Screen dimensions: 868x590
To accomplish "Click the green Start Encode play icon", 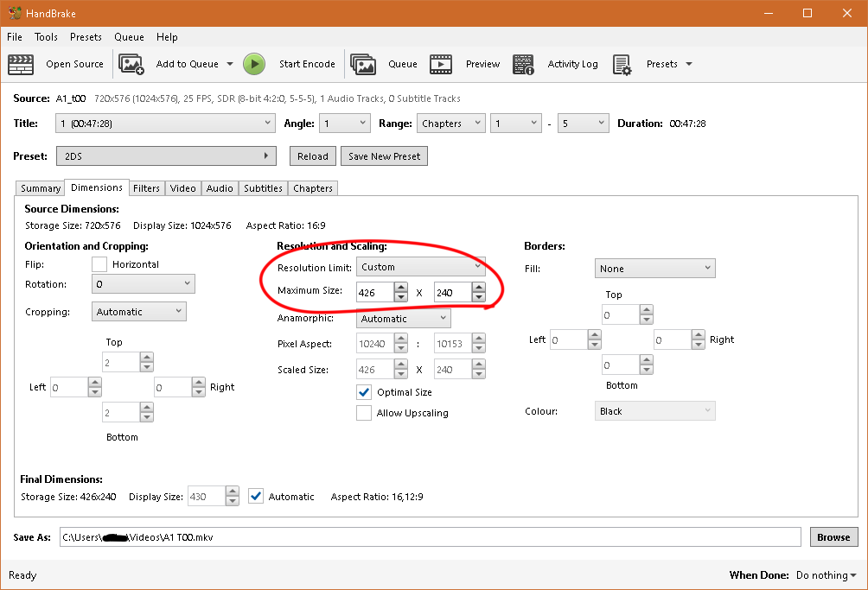I will click(254, 64).
